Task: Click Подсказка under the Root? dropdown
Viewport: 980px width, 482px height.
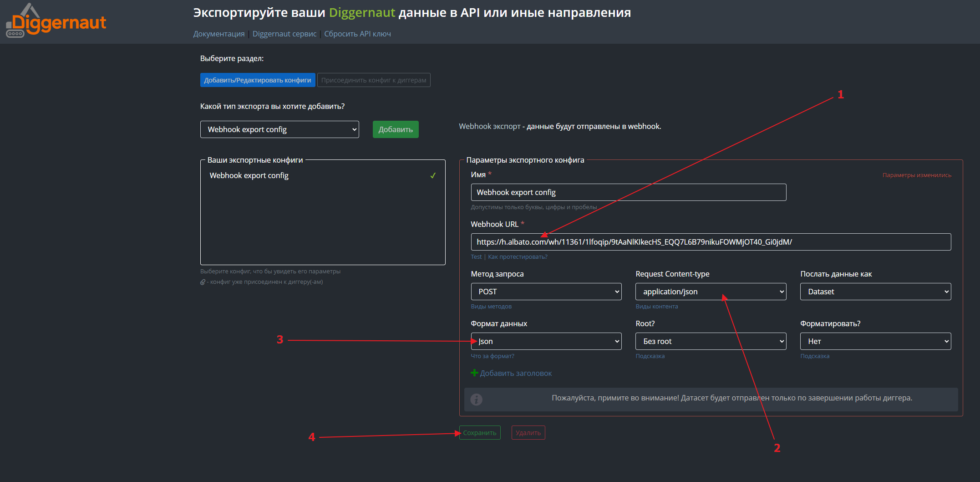Action: [650, 356]
